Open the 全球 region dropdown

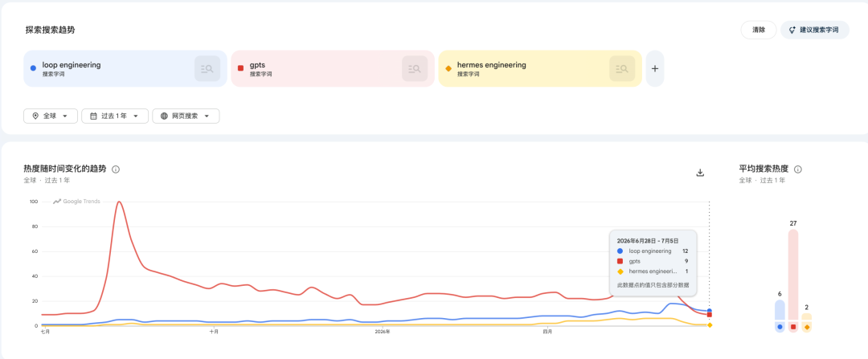[51, 116]
